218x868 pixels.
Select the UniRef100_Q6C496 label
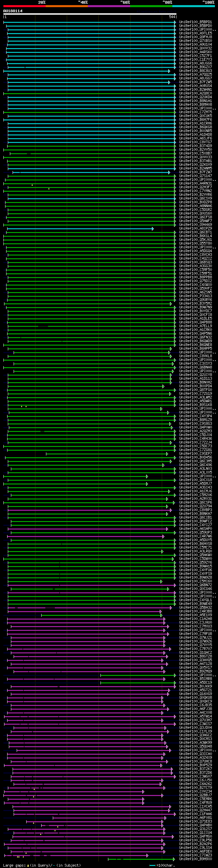[x=196, y=465]
